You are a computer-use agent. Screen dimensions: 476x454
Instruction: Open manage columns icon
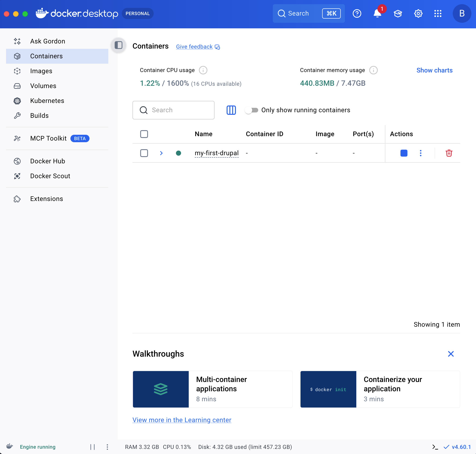[x=231, y=110]
